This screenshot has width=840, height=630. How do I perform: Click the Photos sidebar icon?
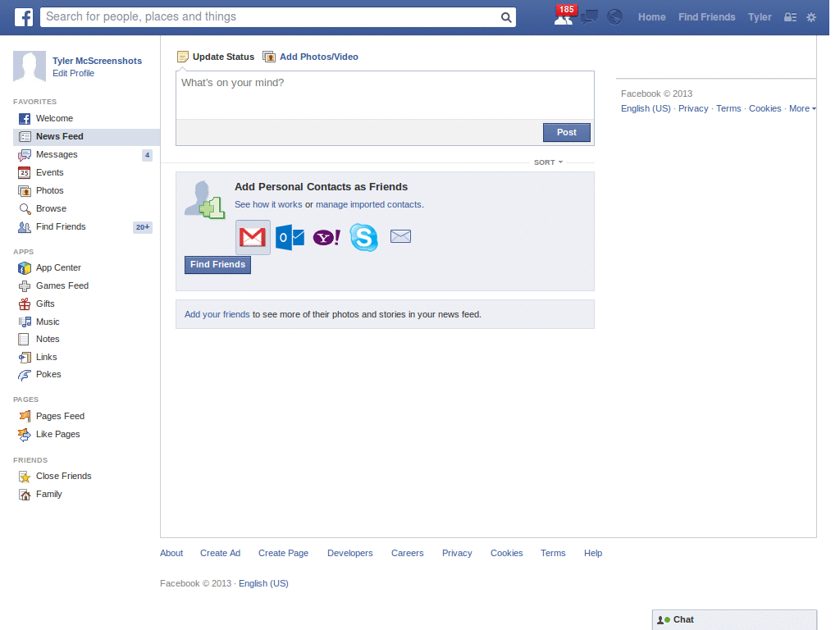[24, 190]
